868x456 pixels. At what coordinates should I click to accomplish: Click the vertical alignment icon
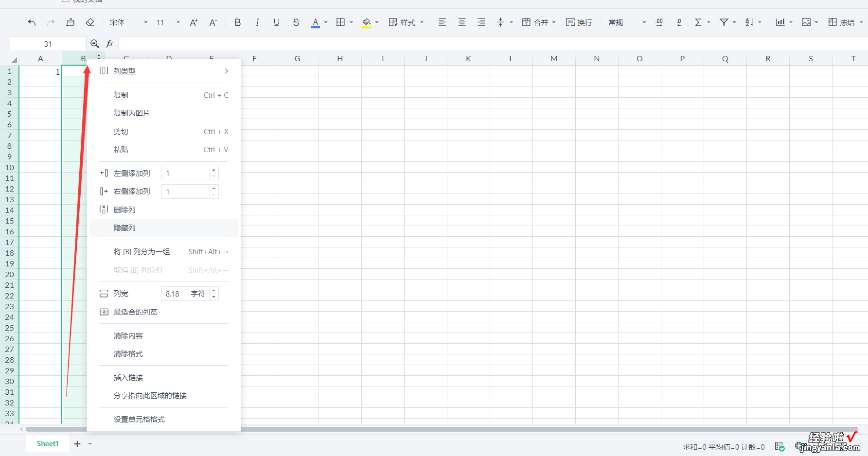[x=501, y=22]
